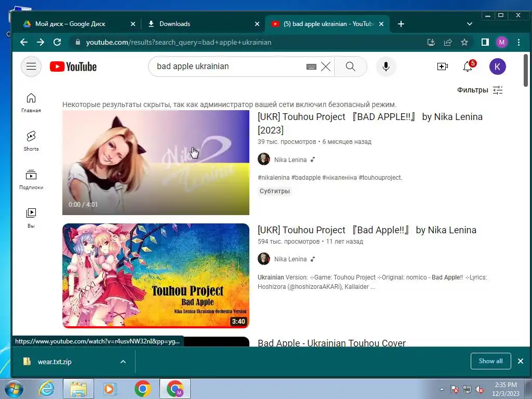Open the notifications bell
This screenshot has width=532, height=399.
click(468, 66)
